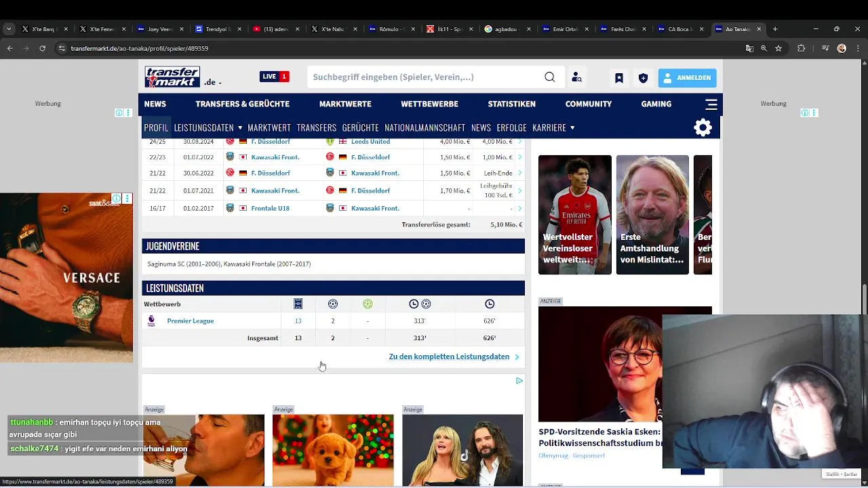Reload the page with the refresh icon

point(43,48)
